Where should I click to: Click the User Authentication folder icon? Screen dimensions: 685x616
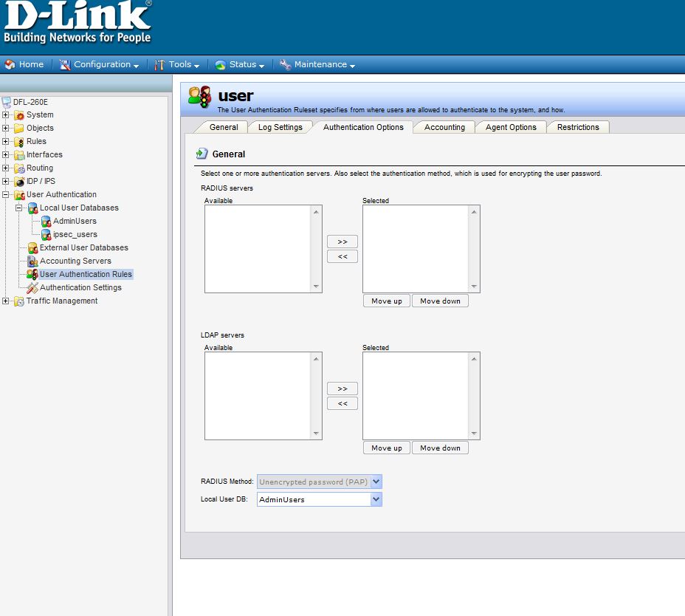[x=19, y=195]
